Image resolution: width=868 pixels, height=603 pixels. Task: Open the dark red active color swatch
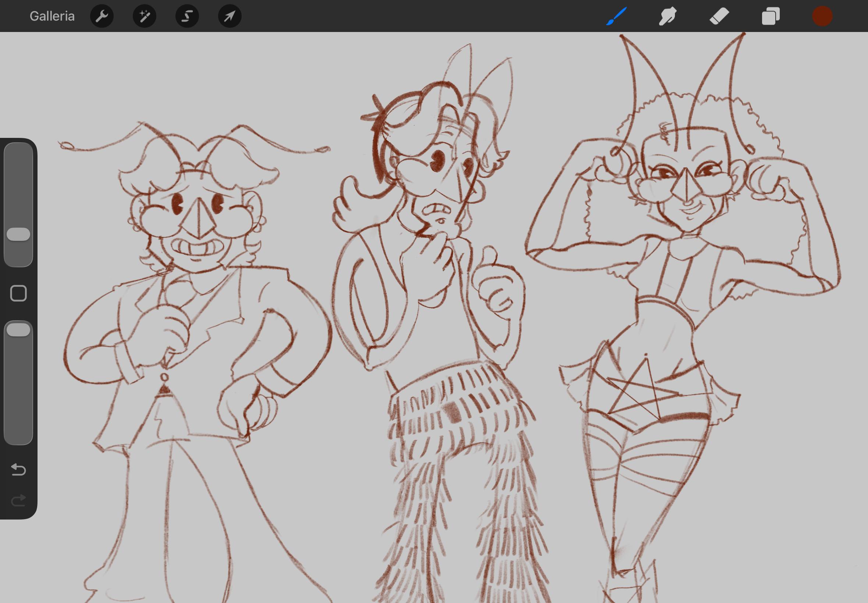tap(822, 16)
